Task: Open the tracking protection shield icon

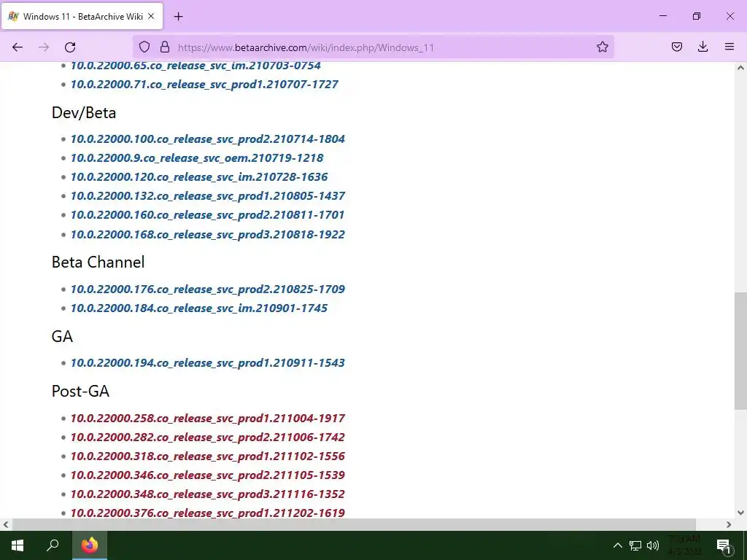Action: click(144, 47)
